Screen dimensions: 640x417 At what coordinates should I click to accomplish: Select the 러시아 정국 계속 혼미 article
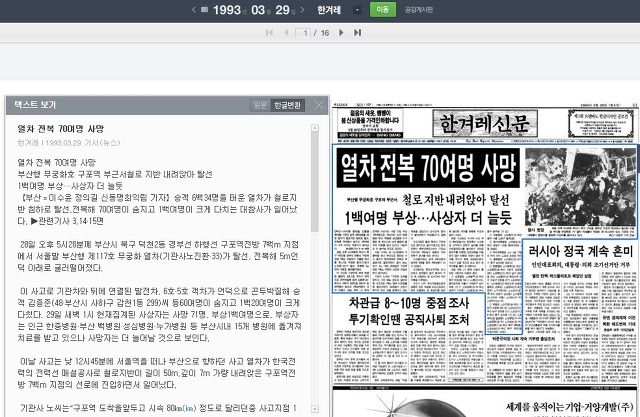click(580, 251)
